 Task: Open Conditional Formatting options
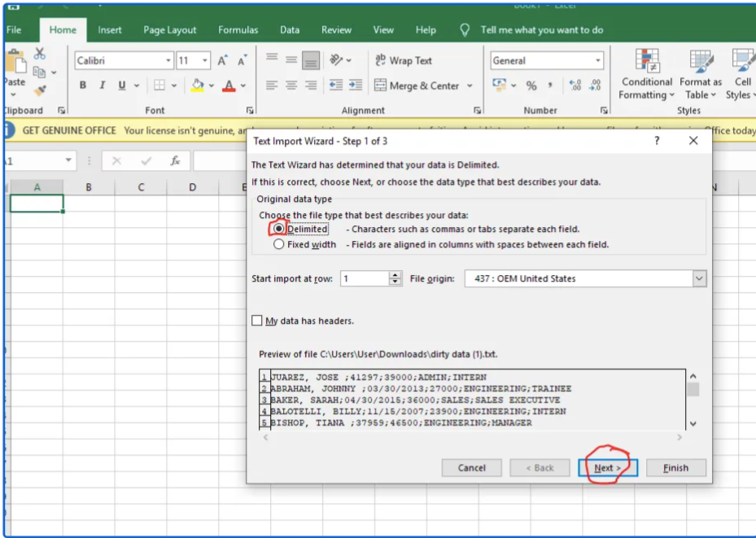pos(646,73)
